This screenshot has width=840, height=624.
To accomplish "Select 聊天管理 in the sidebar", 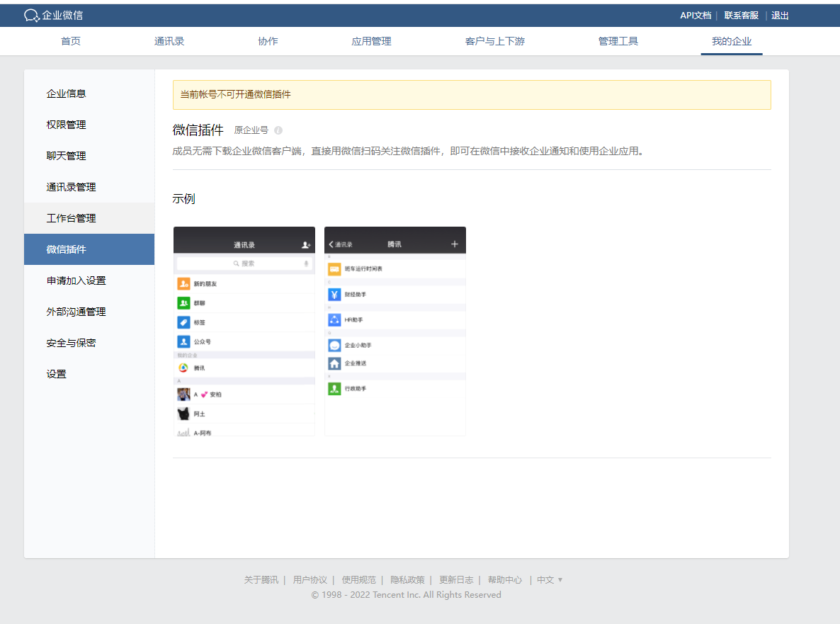I will pos(89,156).
